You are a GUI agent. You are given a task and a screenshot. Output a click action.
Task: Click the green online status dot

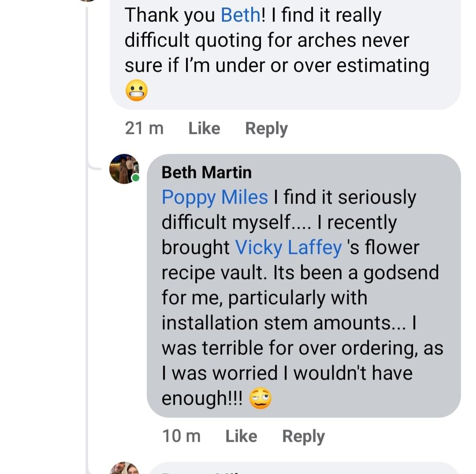[136, 178]
